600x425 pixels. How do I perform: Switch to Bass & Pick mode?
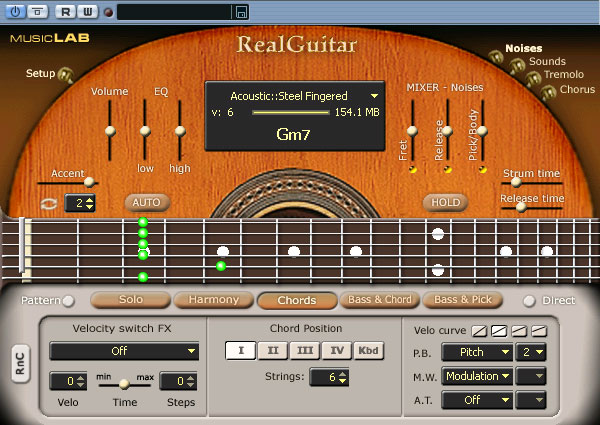click(463, 300)
